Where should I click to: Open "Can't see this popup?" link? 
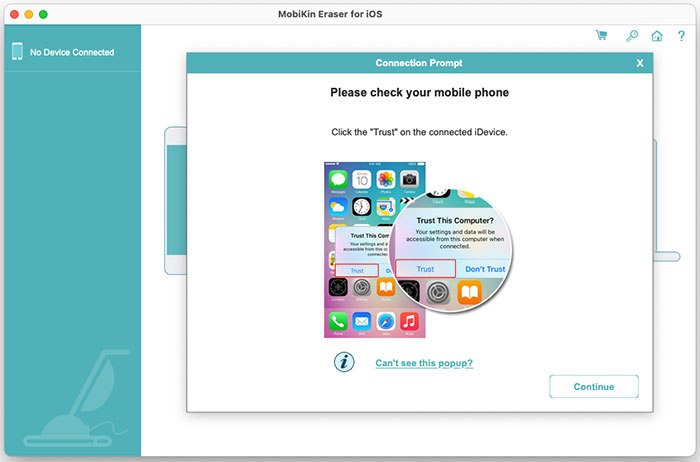[424, 363]
